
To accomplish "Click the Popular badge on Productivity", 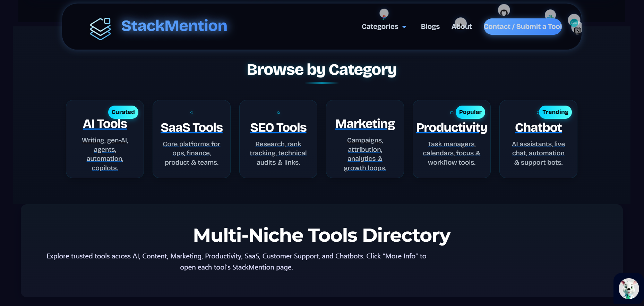I will point(470,112).
